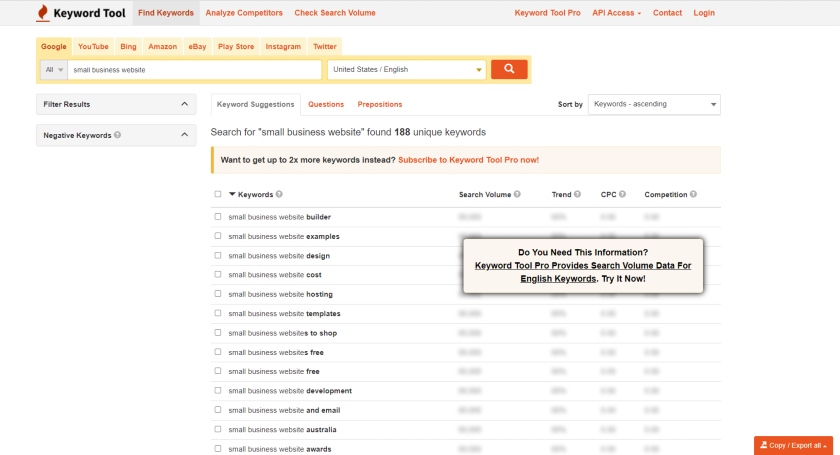
Task: Open the 'All' search type dropdown
Action: coord(54,70)
